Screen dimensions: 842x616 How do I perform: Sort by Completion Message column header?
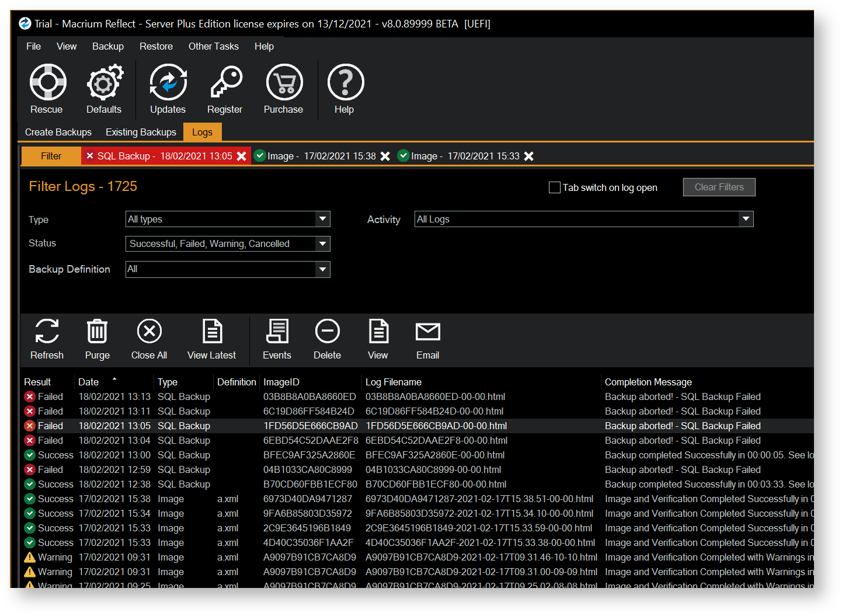pos(648,382)
